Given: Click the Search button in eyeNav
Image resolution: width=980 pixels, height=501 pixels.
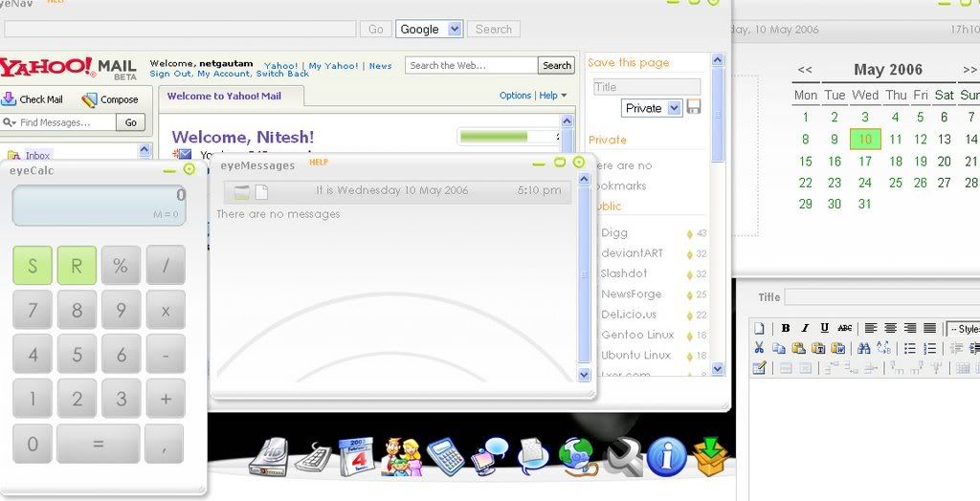Looking at the screenshot, I should point(493,29).
